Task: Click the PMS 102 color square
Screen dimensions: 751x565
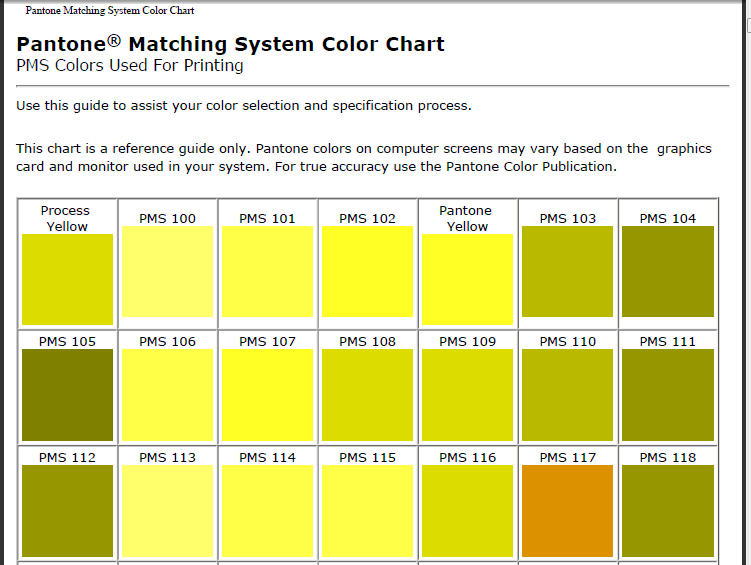Action: coord(367,272)
